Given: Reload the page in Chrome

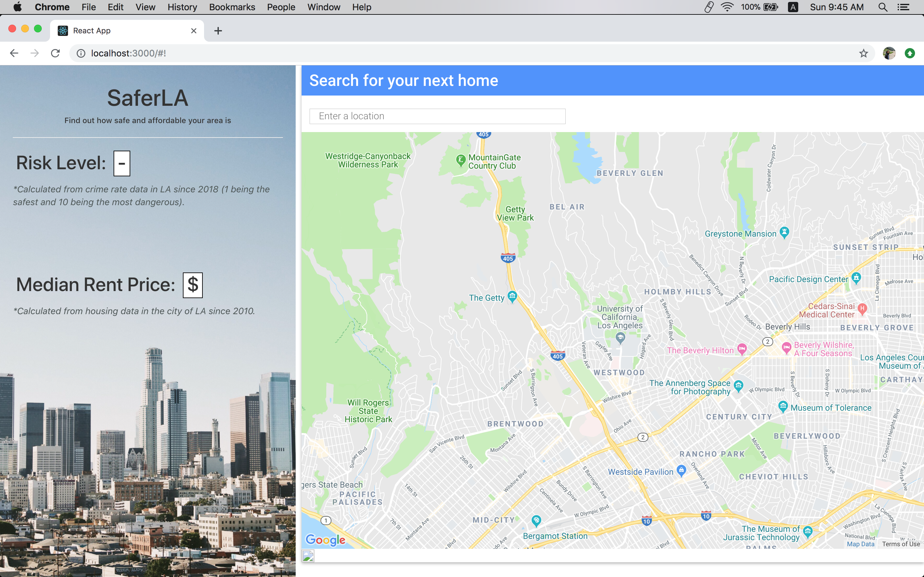Looking at the screenshot, I should (56, 54).
